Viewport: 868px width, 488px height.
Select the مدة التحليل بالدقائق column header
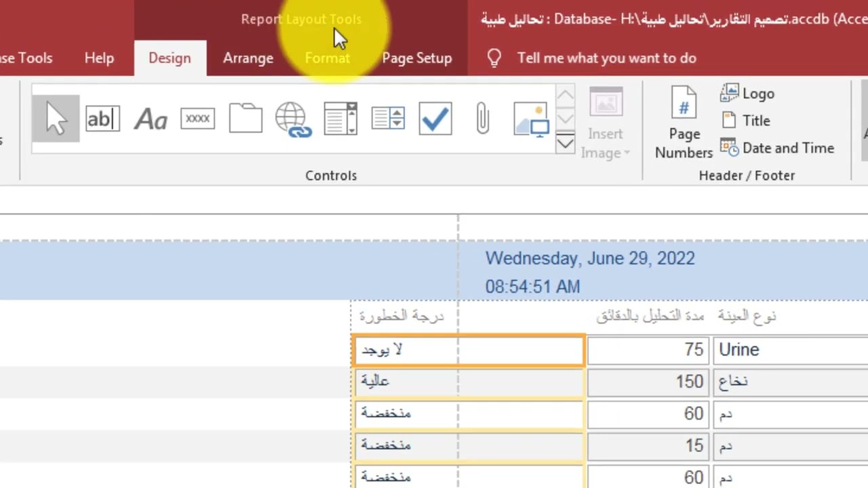pos(650,316)
